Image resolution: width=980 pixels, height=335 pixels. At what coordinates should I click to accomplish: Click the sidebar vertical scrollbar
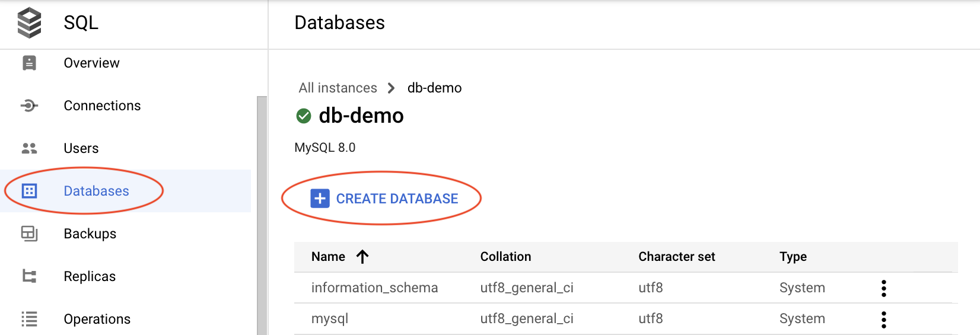click(262, 215)
